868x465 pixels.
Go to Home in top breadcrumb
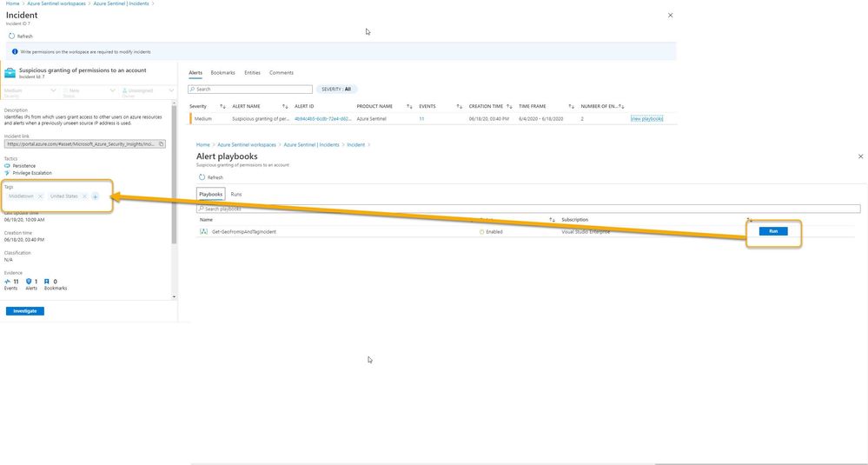12,3
